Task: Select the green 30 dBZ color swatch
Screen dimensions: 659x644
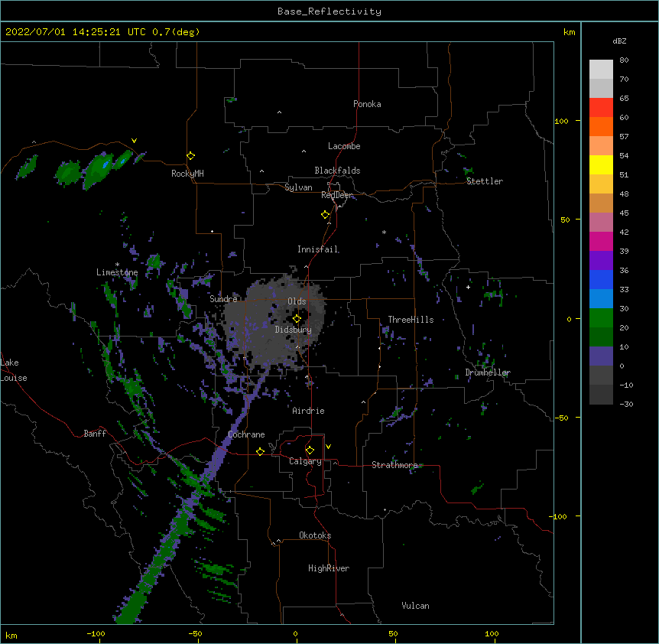Action: pos(601,318)
